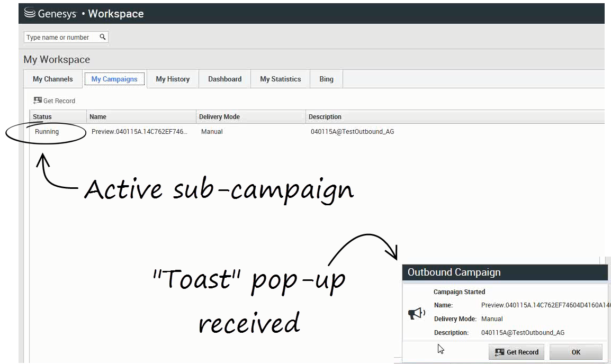Viewport: 611px width, 364px height.
Task: Select the My Campaigns tab
Action: click(114, 79)
